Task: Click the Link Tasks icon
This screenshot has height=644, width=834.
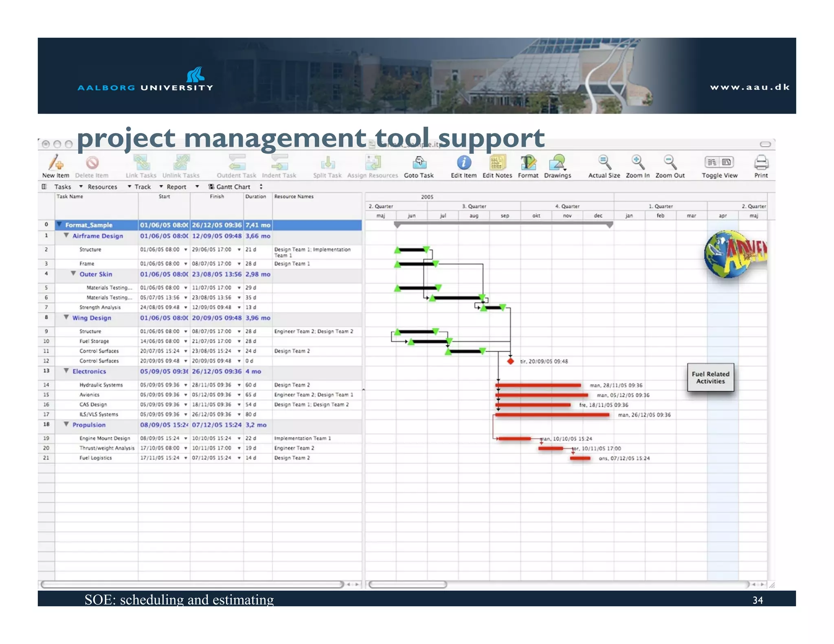Action: pos(141,162)
